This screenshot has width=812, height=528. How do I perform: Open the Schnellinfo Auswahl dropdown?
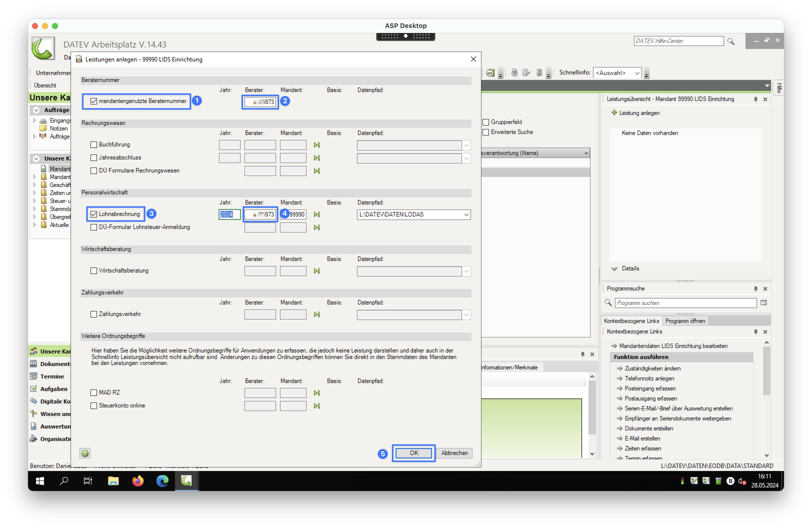click(x=637, y=73)
